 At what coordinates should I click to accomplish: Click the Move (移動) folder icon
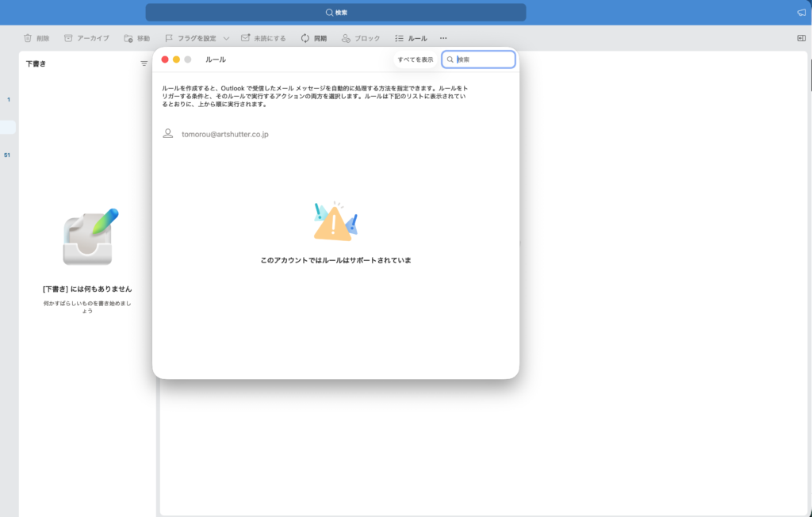click(128, 38)
